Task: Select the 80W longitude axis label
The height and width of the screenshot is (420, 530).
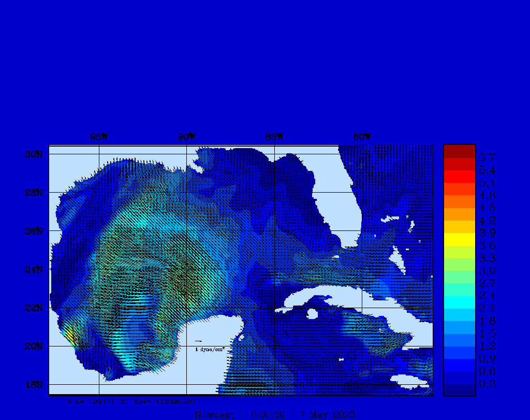Action: [362, 137]
